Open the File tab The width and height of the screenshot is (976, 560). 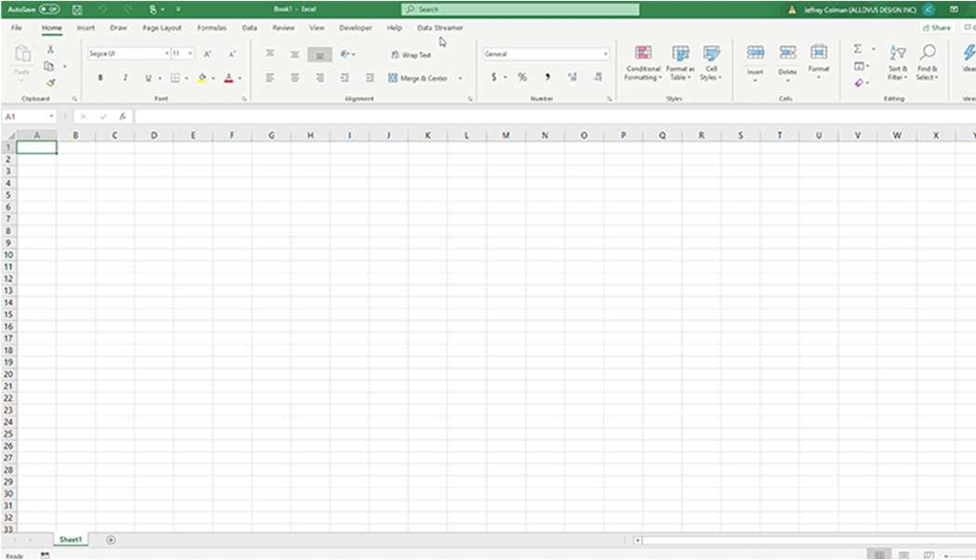(17, 28)
